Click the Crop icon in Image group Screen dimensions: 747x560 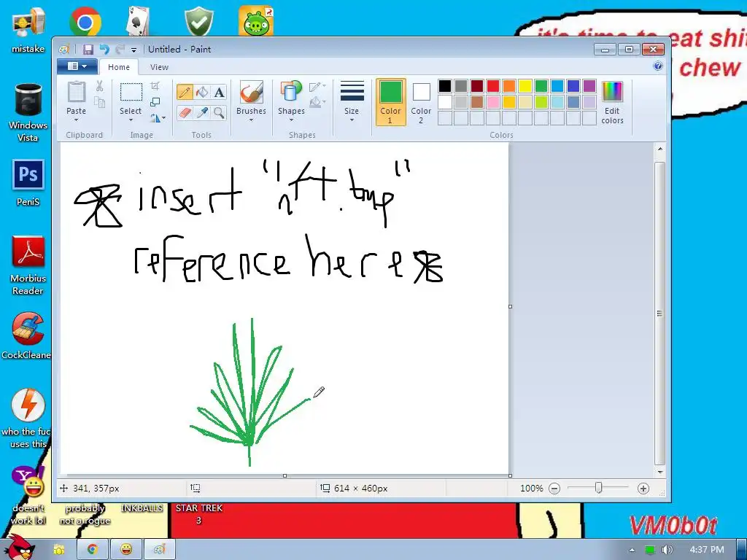point(155,86)
